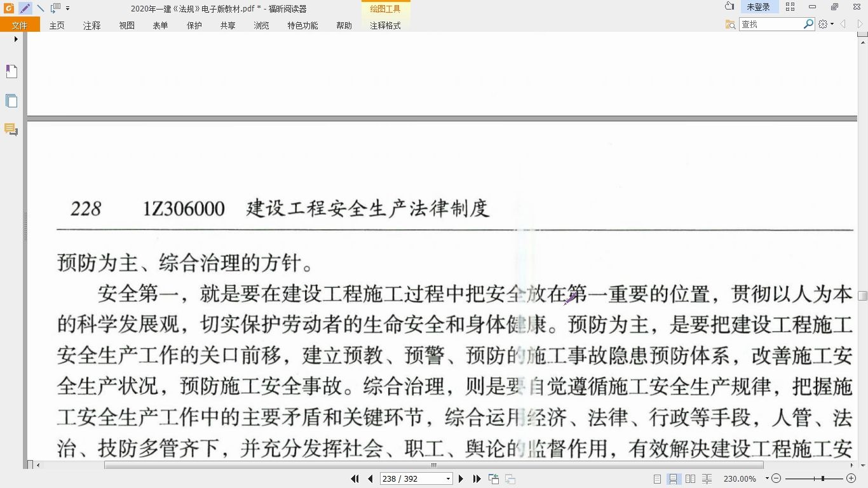Select the highlighter tool in quick access toolbar

(24, 8)
